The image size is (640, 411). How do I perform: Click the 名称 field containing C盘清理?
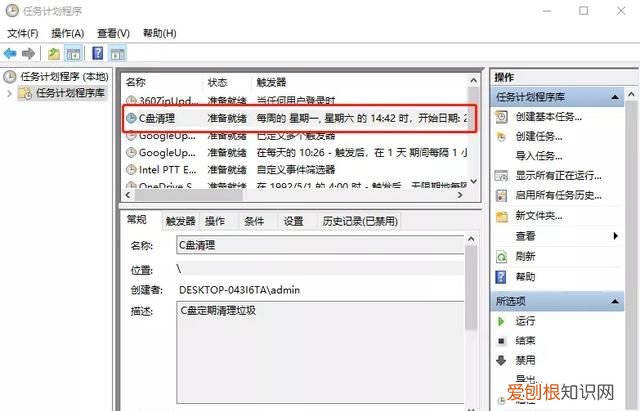[x=320, y=245]
